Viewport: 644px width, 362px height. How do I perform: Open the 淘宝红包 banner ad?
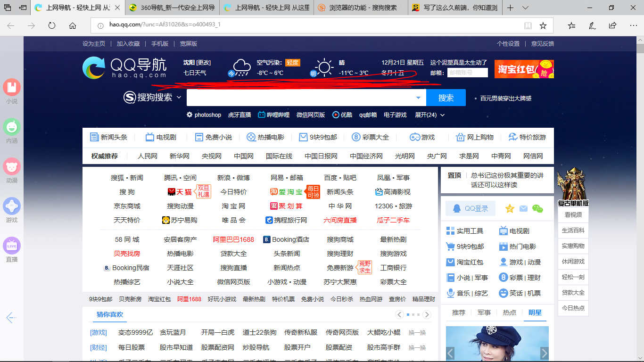[x=524, y=69]
